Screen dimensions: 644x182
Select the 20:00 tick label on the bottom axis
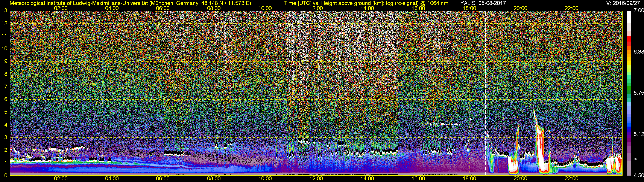[521, 179]
